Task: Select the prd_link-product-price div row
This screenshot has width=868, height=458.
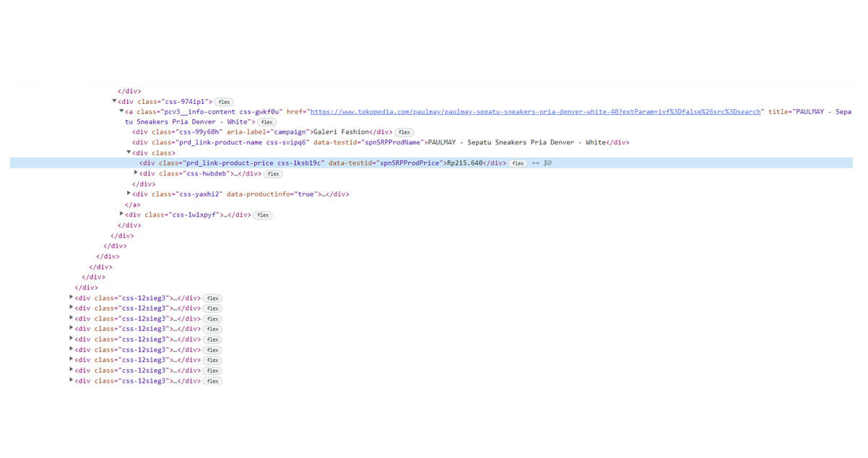Action: tap(431, 163)
